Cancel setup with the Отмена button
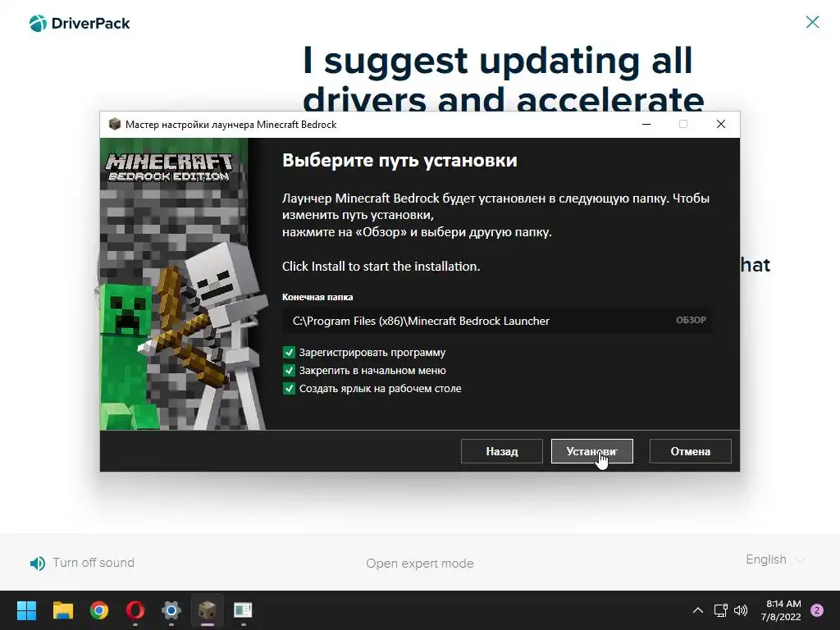Viewport: 840px width, 630px height. (x=690, y=451)
